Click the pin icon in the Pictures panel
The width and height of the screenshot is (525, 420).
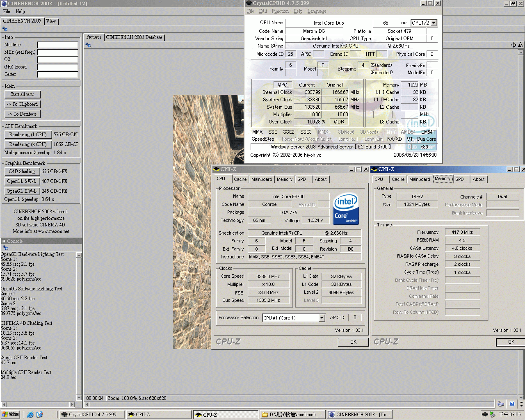point(88,45)
